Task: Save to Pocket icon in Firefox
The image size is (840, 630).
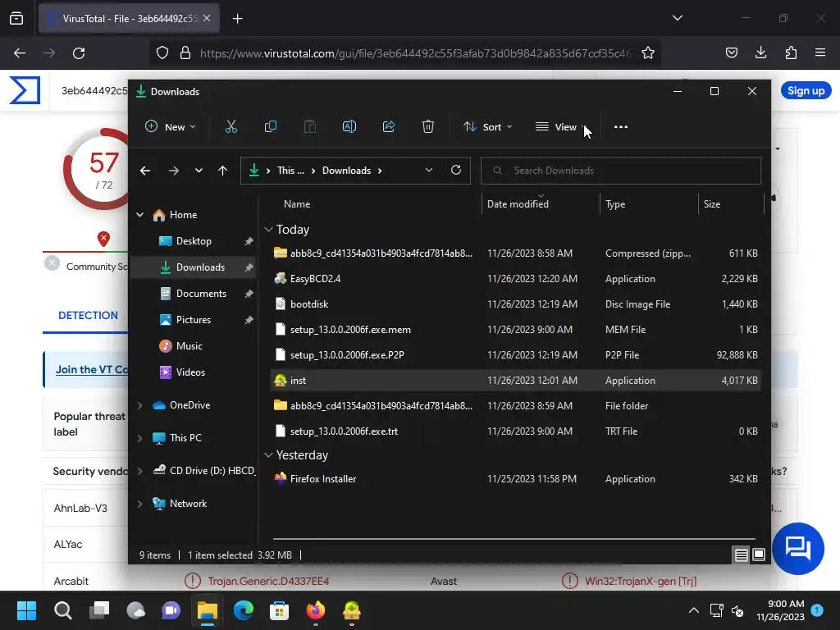Action: coord(731,52)
